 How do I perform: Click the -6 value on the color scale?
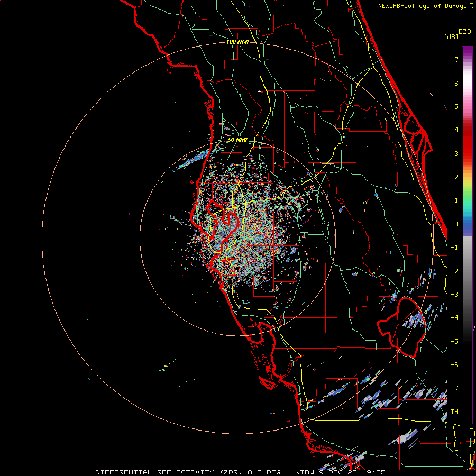click(454, 365)
